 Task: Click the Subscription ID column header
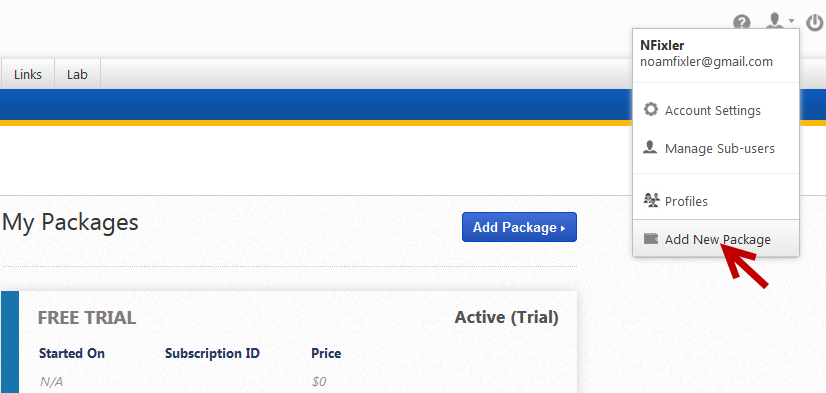(212, 353)
